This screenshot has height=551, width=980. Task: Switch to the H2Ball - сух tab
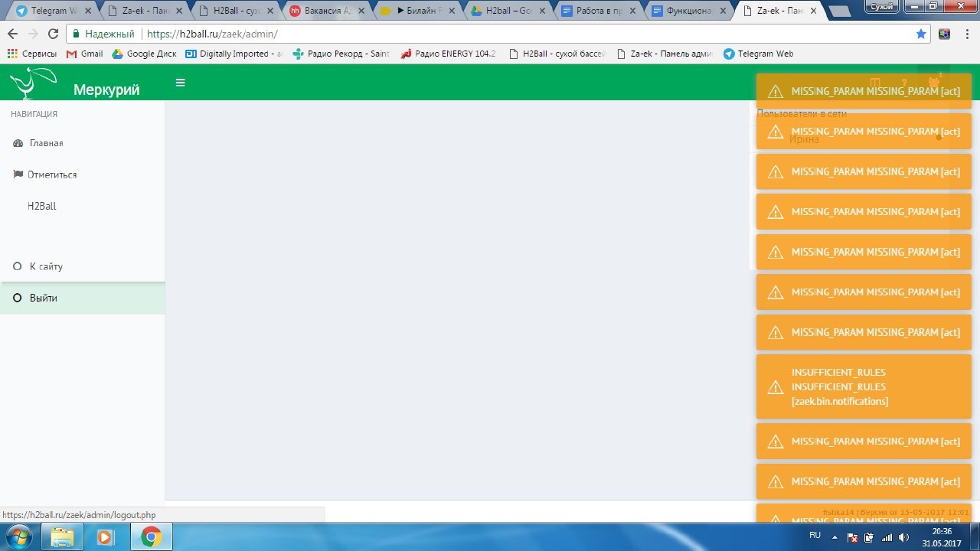[236, 11]
